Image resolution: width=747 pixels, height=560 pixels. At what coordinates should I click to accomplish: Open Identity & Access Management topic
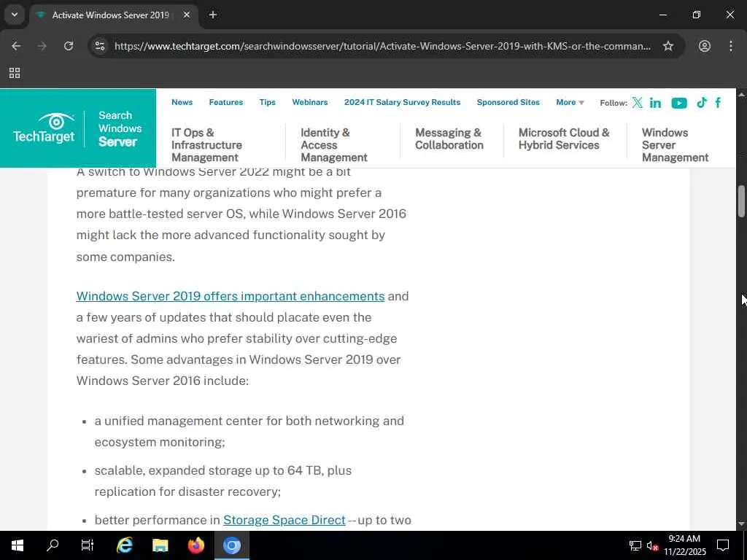(x=334, y=145)
